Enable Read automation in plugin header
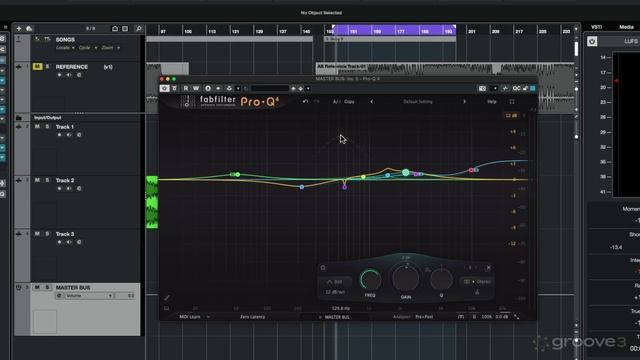The image size is (640, 360). coord(186,88)
